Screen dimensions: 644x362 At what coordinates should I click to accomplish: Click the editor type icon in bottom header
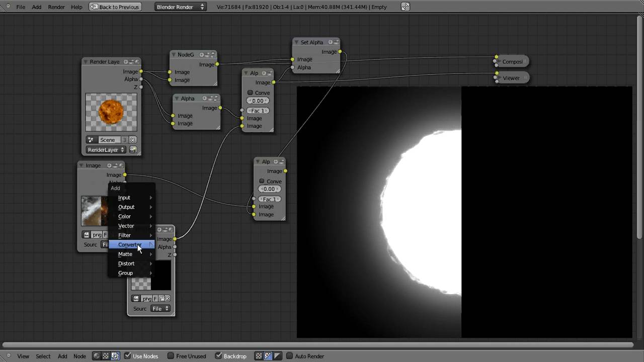tap(8, 356)
